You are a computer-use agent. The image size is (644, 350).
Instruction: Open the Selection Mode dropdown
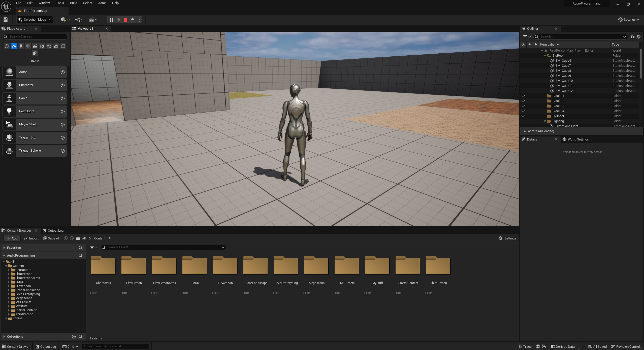tap(35, 20)
